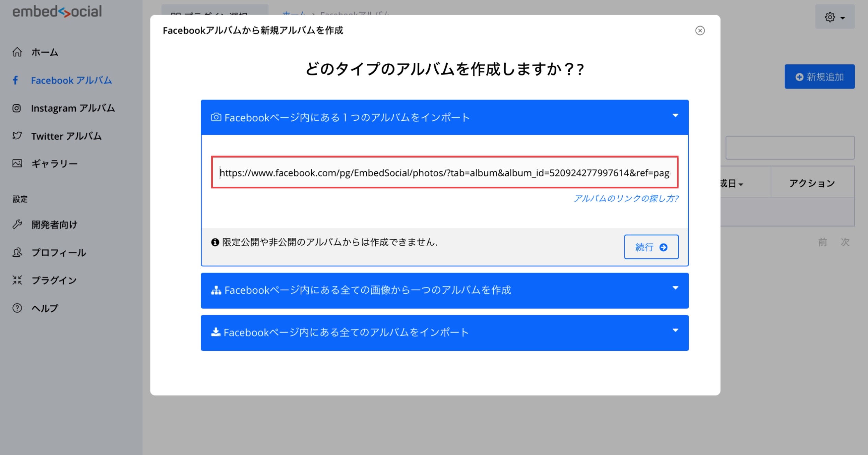
Task: Click Facebookページ内にある1つのアルバムをインポート header text
Action: click(x=347, y=117)
